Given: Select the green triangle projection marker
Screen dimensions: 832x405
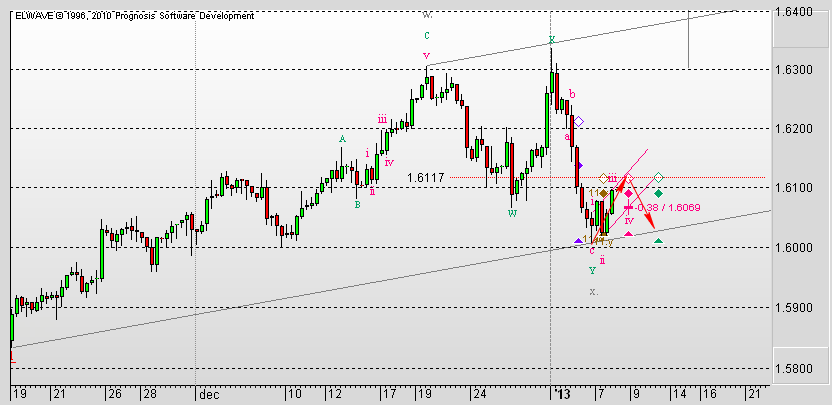Looking at the screenshot, I should (657, 240).
